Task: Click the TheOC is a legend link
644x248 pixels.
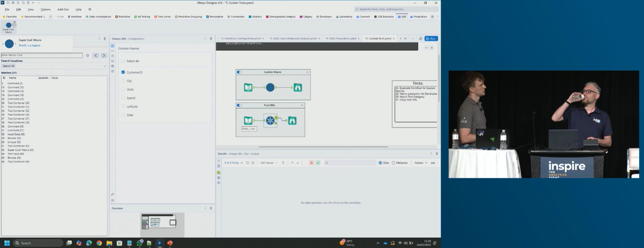Action: pyautogui.click(x=29, y=45)
